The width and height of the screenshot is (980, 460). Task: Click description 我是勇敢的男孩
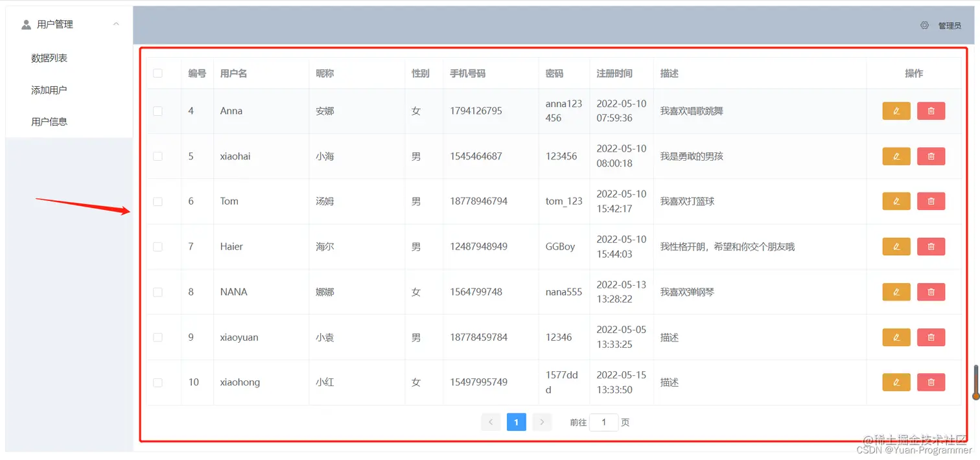click(x=692, y=156)
